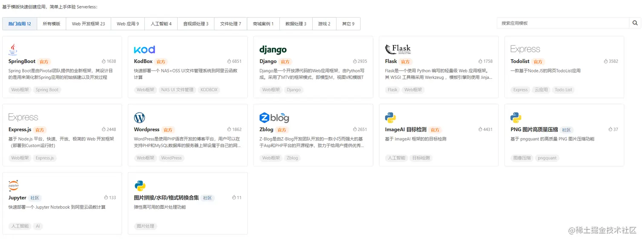Viewport: 644px width, 242px height.
Task: Click the Todo List tag chip
Action: 563,90
